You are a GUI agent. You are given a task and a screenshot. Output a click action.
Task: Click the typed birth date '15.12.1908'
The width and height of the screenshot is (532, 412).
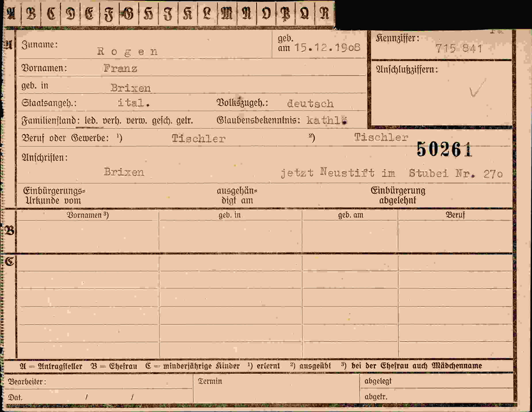327,48
